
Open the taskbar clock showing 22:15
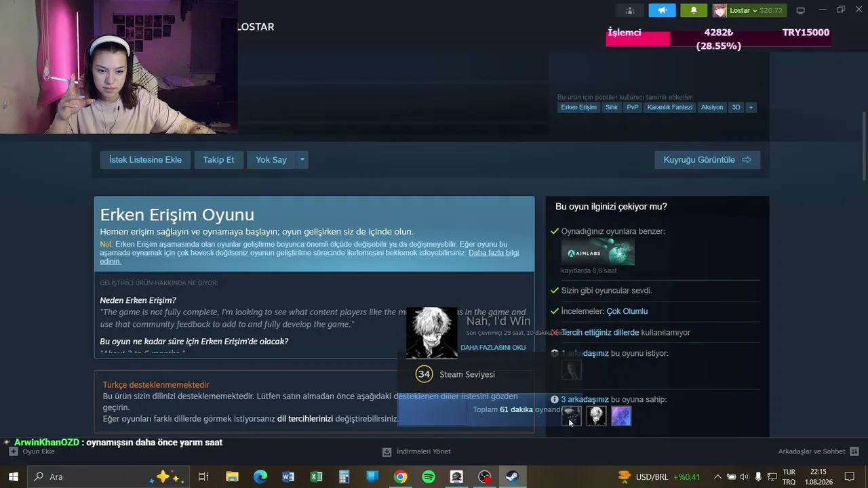tap(818, 476)
